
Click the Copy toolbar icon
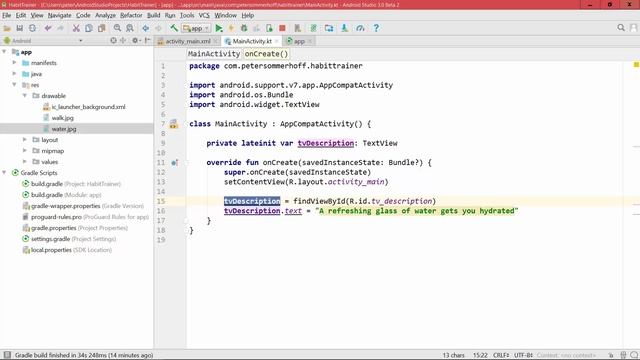pos(89,28)
